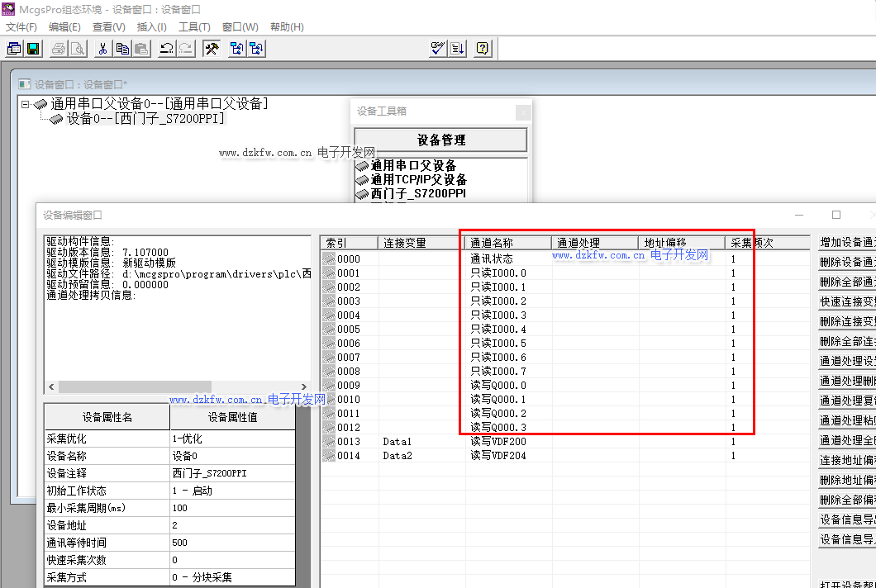Viewport: 876px width, 588px height.
Task: Click the 采集方式 value 0 - 分块采集
Action: 231,577
